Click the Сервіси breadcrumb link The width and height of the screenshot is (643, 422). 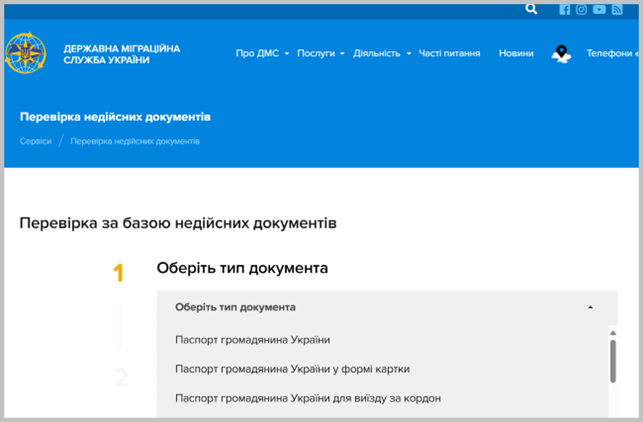coord(36,141)
